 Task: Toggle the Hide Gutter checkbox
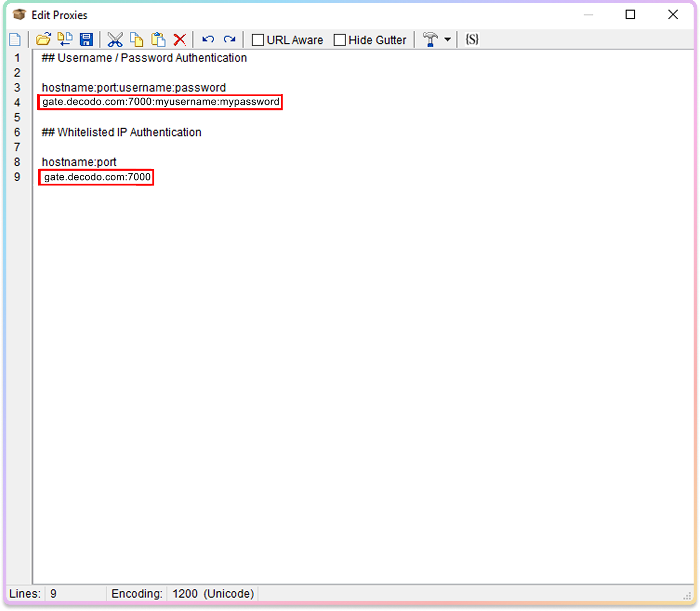pos(340,40)
